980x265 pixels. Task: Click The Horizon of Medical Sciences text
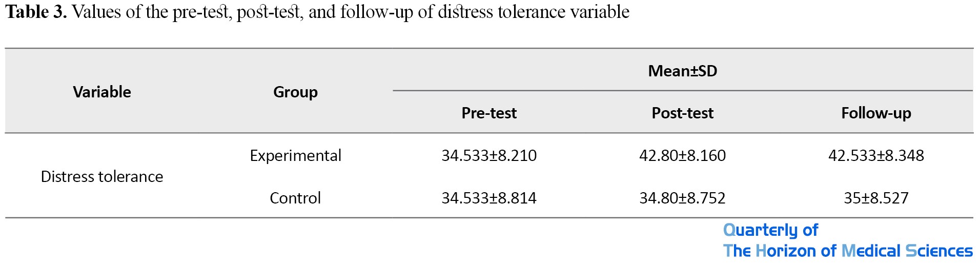[848, 251]
